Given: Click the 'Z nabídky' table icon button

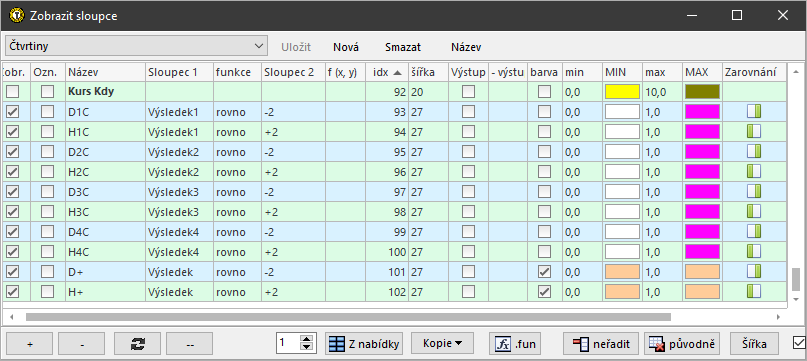Looking at the screenshot, I should click(364, 343).
